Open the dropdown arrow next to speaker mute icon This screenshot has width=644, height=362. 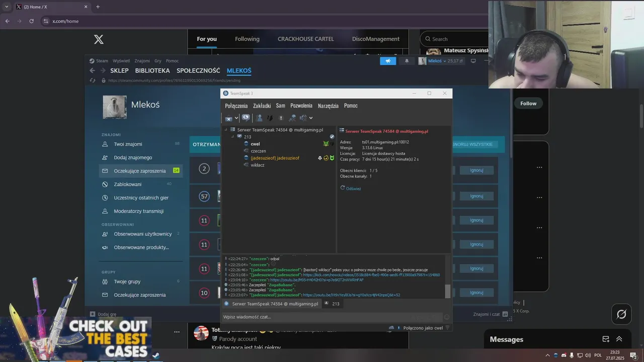point(311,118)
